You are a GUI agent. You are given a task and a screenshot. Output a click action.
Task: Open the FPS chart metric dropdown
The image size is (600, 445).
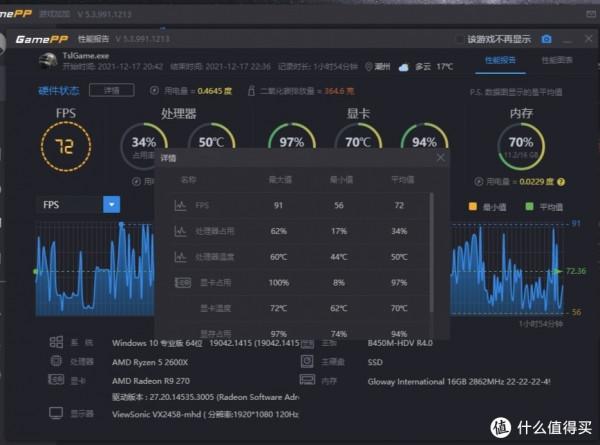(x=112, y=204)
